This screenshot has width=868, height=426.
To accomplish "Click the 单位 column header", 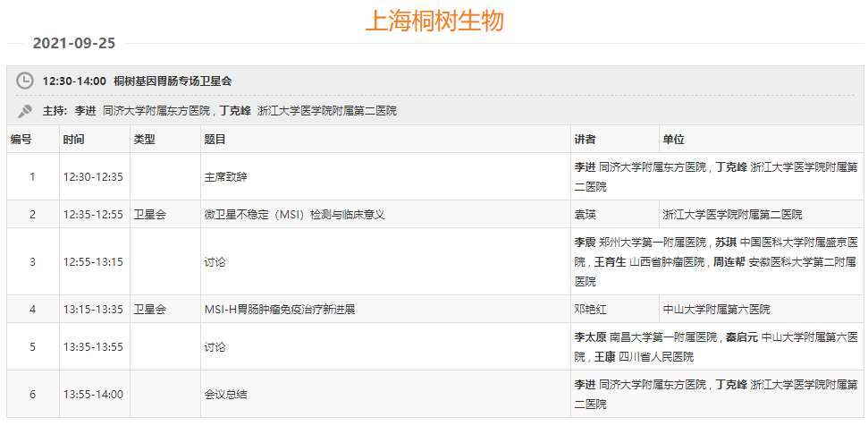I will [x=673, y=140].
